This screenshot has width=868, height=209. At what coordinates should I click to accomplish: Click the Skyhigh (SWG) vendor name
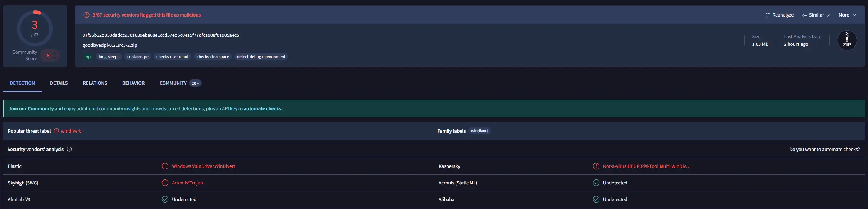pyautogui.click(x=23, y=183)
